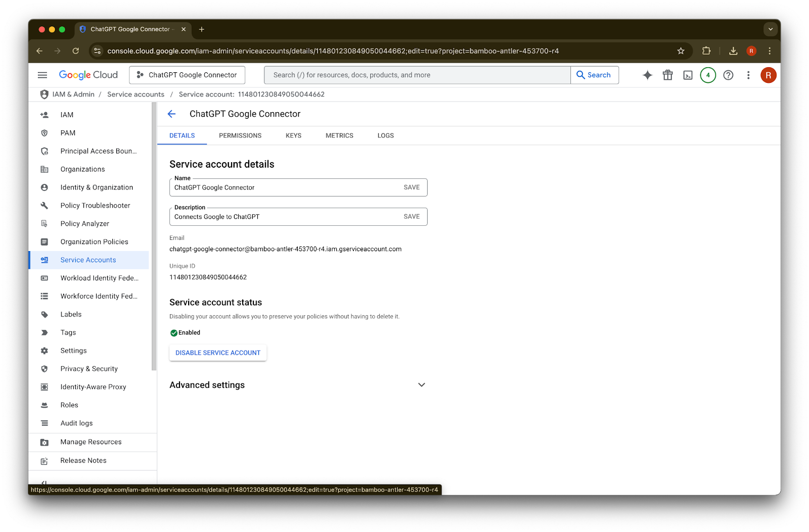
Task: Go back using the blue arrow
Action: pos(172,114)
